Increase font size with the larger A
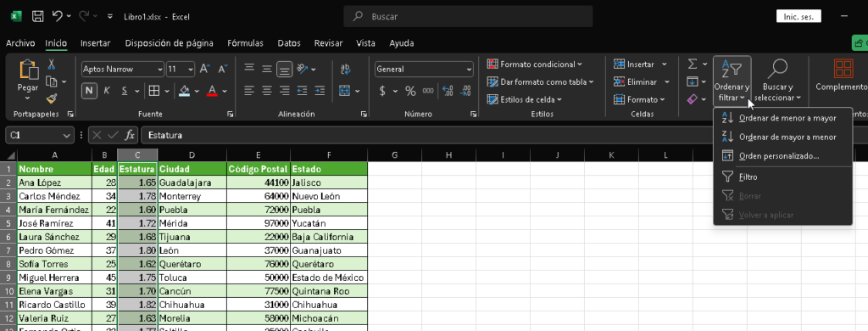868x331 pixels. [x=204, y=70]
